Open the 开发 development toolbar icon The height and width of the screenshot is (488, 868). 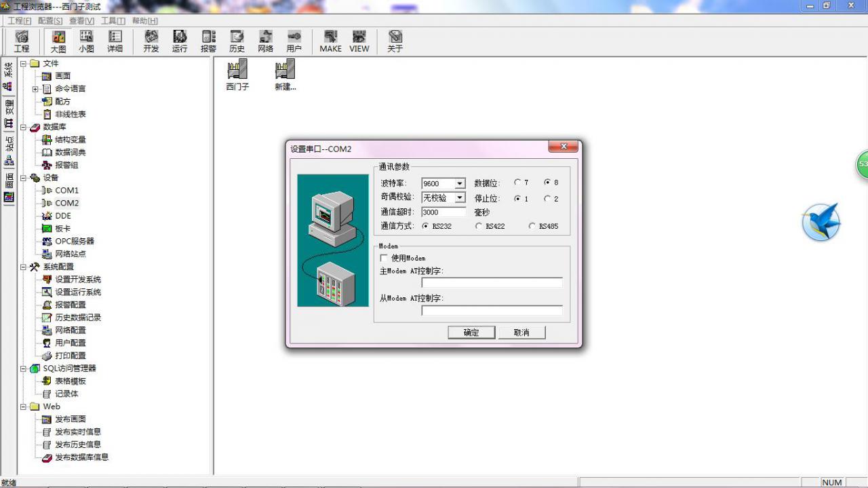tap(151, 41)
